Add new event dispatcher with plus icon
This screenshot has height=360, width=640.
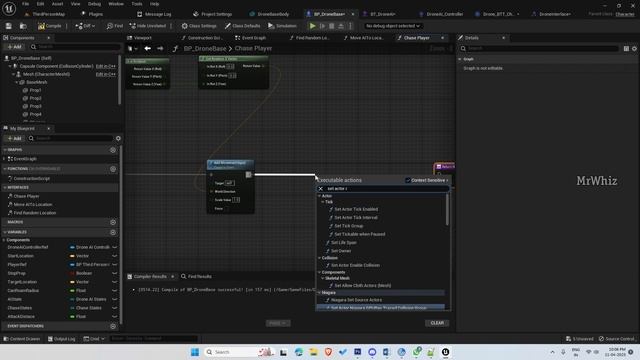(113, 326)
